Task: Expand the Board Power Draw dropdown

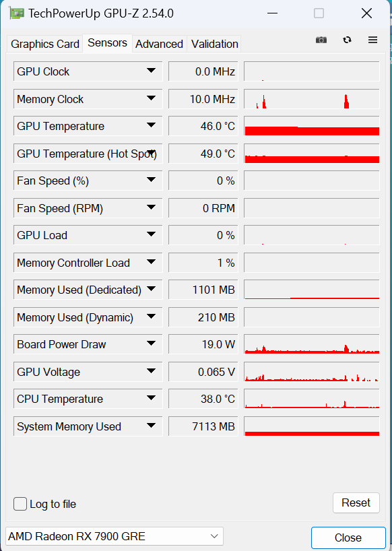Action: pyautogui.click(x=151, y=344)
